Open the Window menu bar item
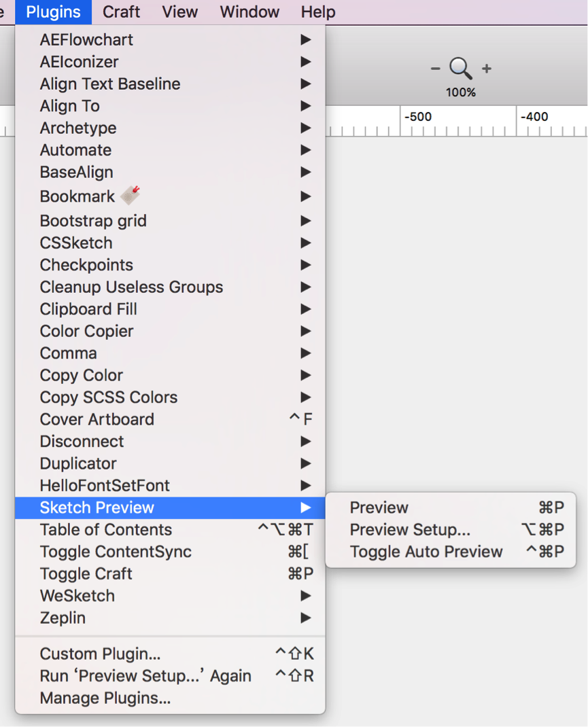588x727 pixels. [x=249, y=12]
